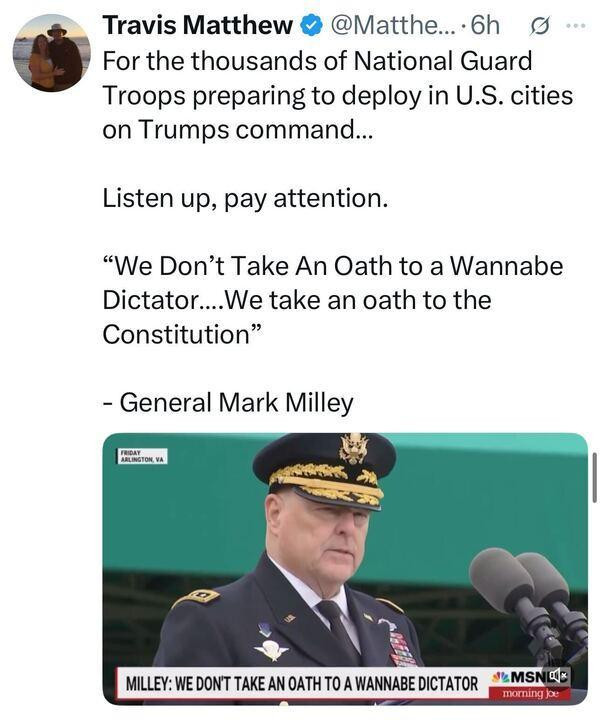Click the microphones in the video frame
This screenshot has width=601, height=720.
(529, 595)
